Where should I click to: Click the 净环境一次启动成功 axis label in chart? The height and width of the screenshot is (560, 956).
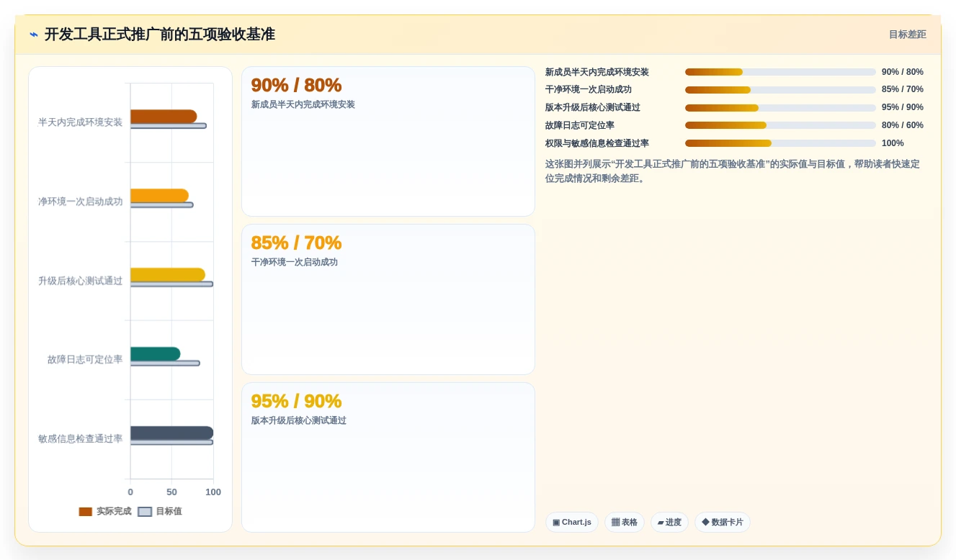80,202
